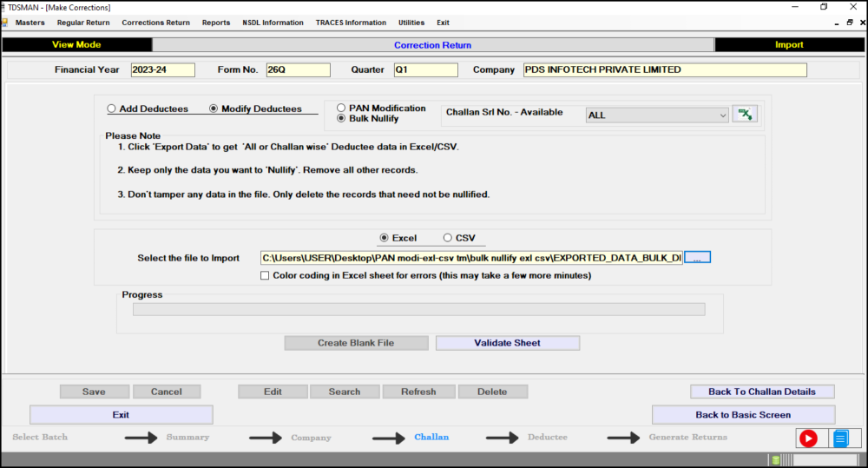Open the NSDL Information menu
The image size is (868, 468).
click(273, 23)
